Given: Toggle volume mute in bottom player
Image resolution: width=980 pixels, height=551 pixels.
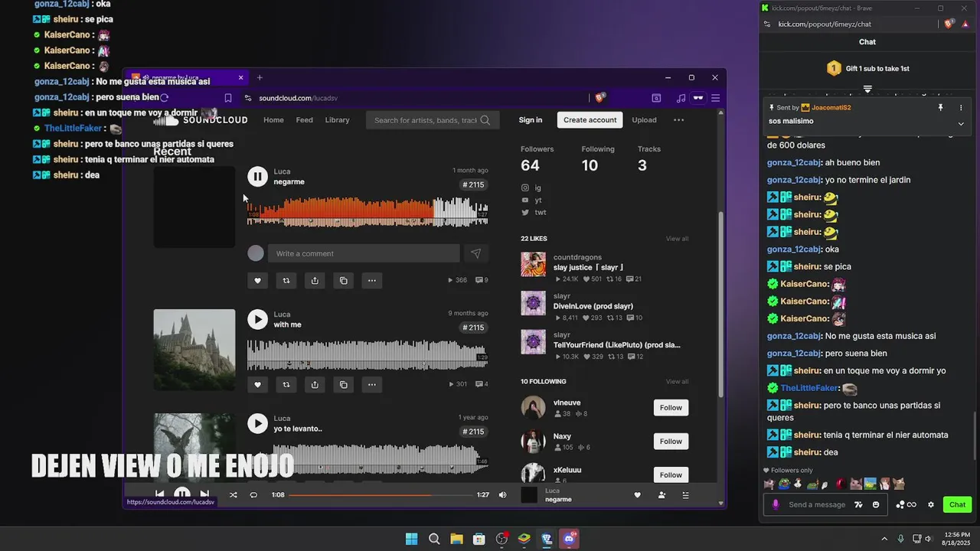Looking at the screenshot, I should tap(502, 495).
